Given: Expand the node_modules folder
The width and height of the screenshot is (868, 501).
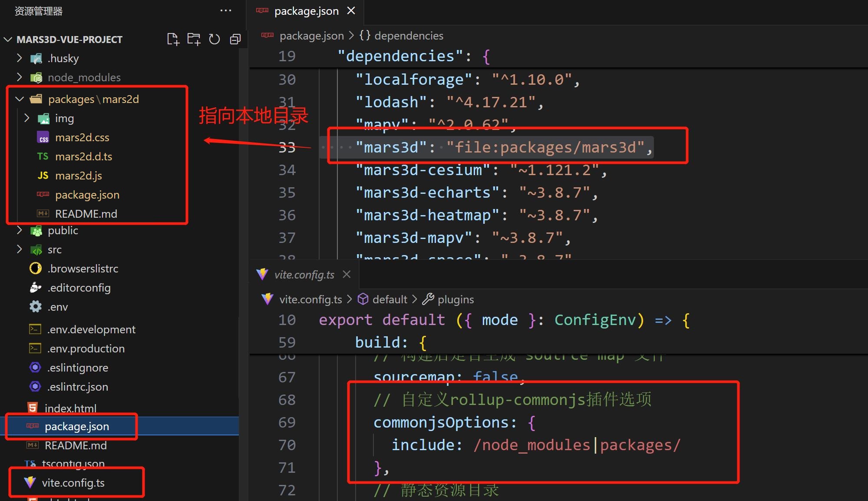Looking at the screenshot, I should point(19,77).
